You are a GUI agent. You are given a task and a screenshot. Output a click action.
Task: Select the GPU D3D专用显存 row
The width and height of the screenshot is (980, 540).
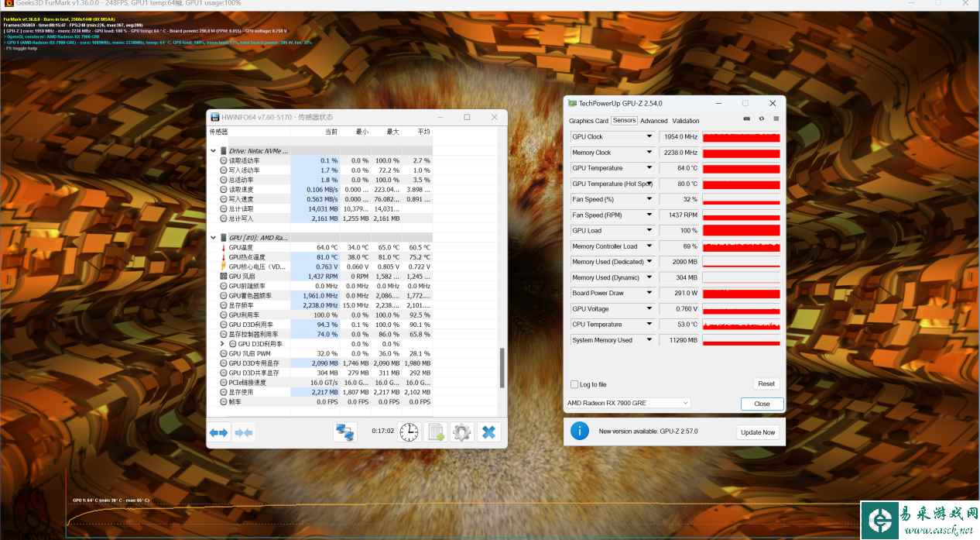click(320, 363)
